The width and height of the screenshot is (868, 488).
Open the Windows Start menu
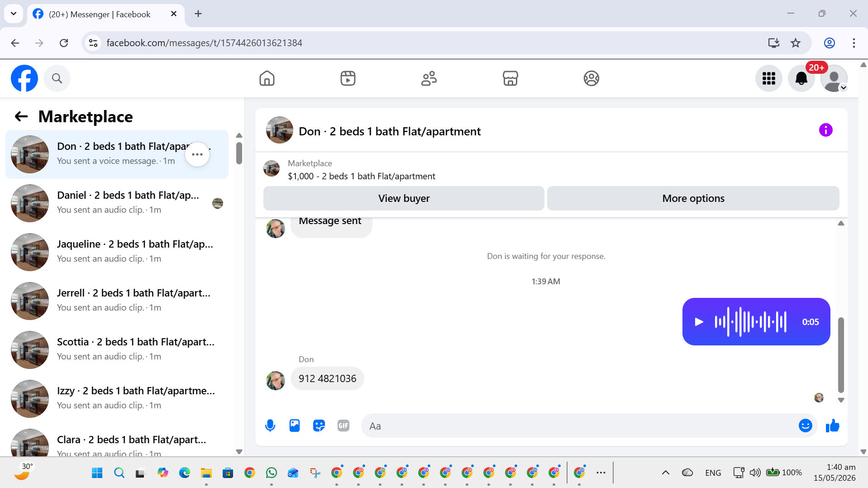(97, 473)
